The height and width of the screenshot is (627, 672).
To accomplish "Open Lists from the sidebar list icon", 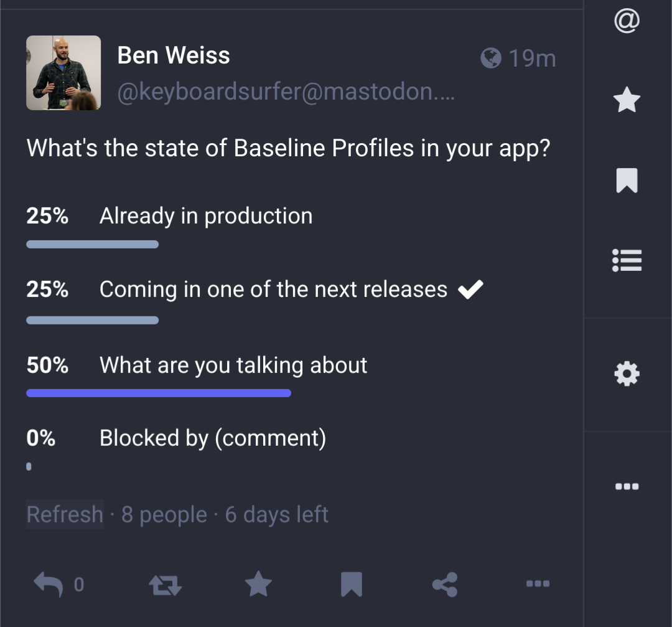I will tap(627, 260).
